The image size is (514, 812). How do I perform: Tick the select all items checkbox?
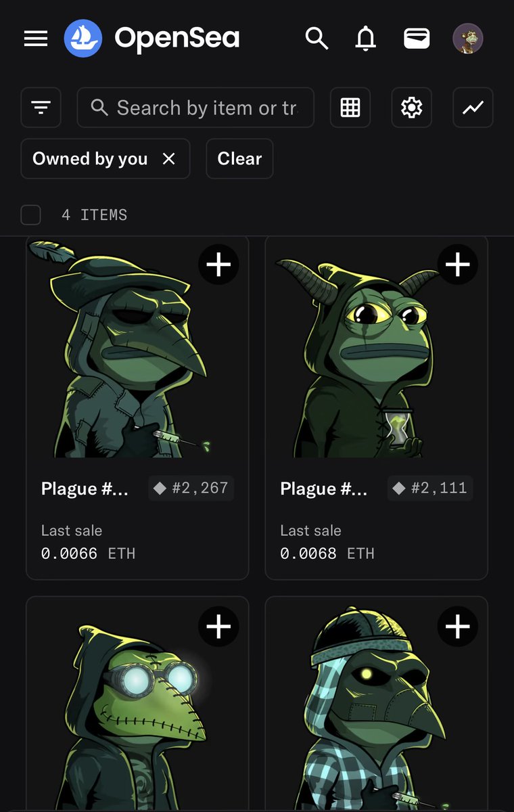[31, 215]
